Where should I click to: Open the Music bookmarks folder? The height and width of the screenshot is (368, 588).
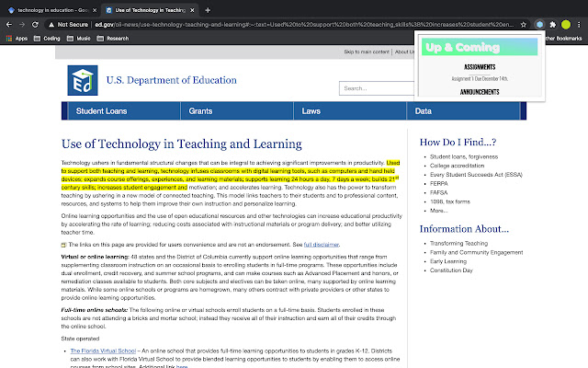(79, 39)
